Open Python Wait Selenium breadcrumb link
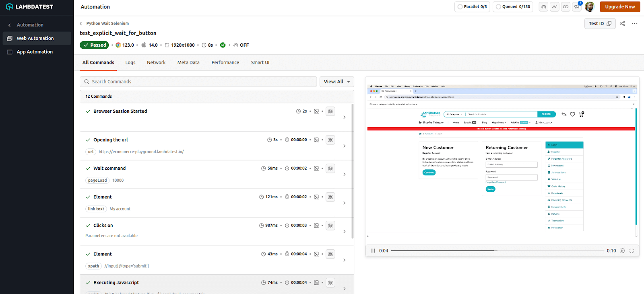Screen dimensions: 644x294 107,23
